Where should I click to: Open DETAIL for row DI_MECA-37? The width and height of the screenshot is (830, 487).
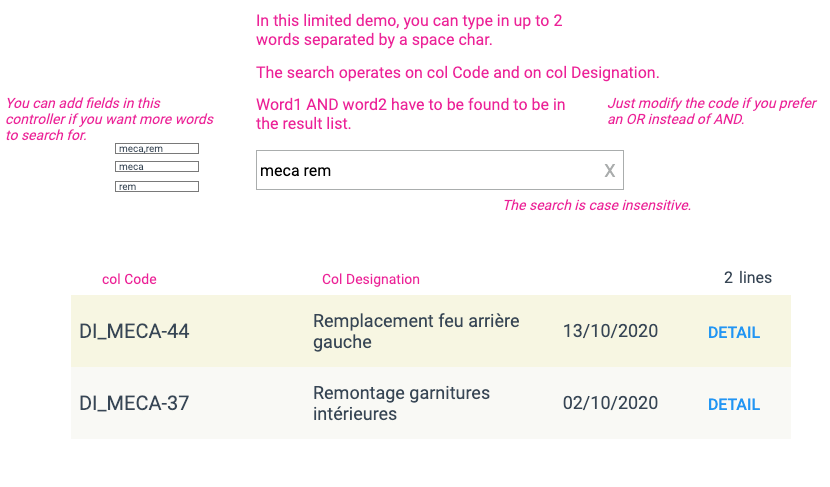coord(733,405)
